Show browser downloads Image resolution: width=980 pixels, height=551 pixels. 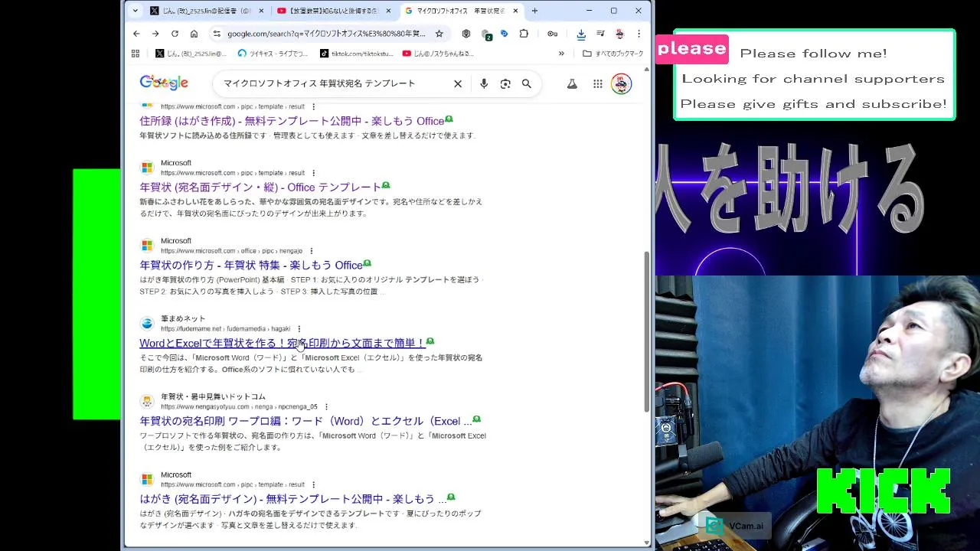tap(581, 34)
